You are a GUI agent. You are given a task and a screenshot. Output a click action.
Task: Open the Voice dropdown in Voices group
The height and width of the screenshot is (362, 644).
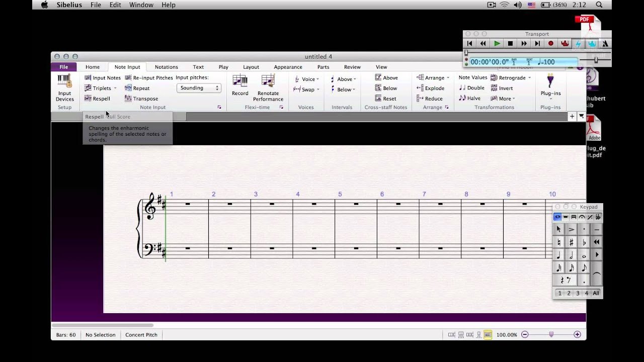click(x=306, y=79)
